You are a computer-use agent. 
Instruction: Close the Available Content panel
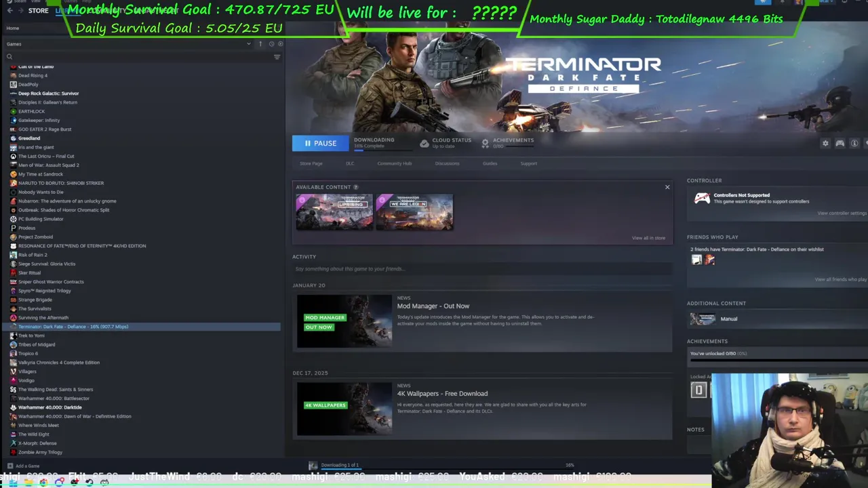(667, 187)
